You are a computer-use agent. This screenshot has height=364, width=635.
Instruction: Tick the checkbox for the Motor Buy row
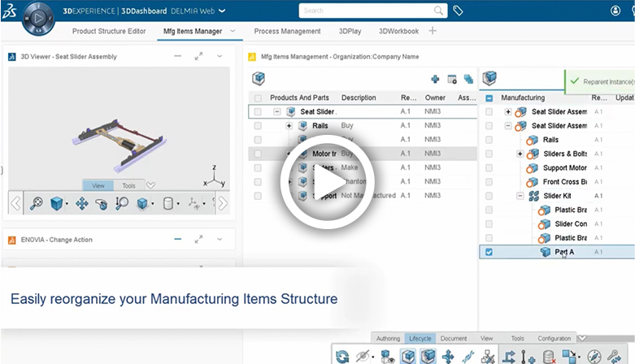(258, 154)
